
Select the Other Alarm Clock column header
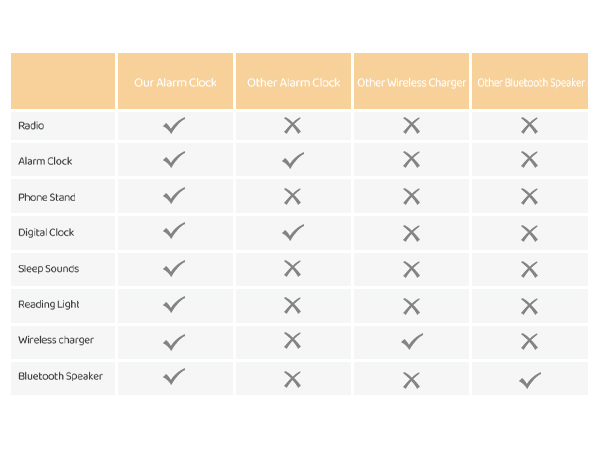293,82
